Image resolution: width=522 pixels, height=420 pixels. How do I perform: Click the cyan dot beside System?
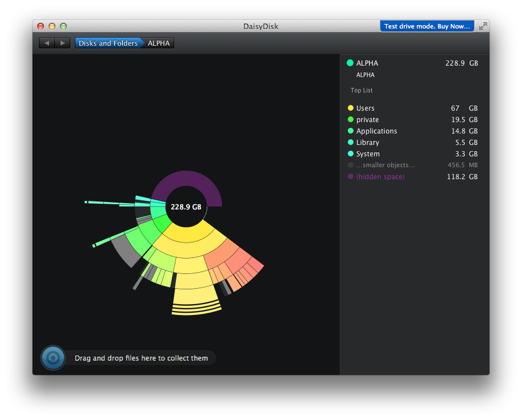[350, 154]
